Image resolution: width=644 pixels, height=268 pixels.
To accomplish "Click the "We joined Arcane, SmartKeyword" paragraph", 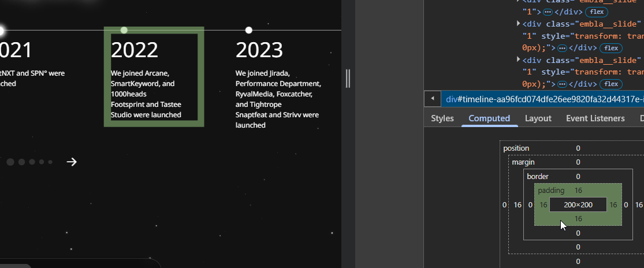I will tap(147, 94).
